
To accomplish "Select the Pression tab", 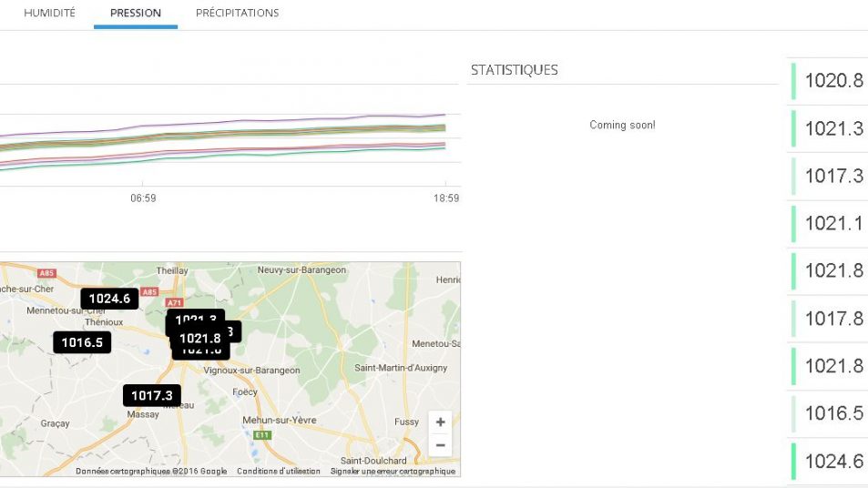I will pyautogui.click(x=135, y=14).
